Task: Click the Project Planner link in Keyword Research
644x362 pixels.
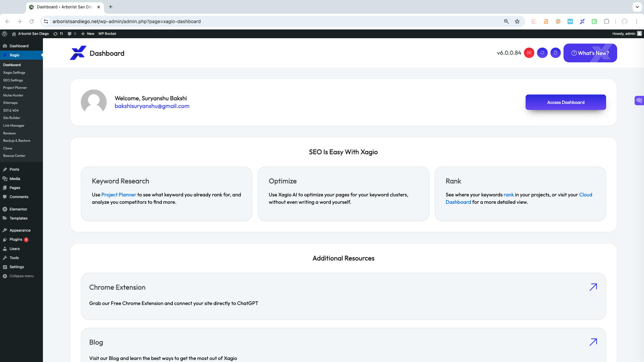Action: click(x=119, y=195)
